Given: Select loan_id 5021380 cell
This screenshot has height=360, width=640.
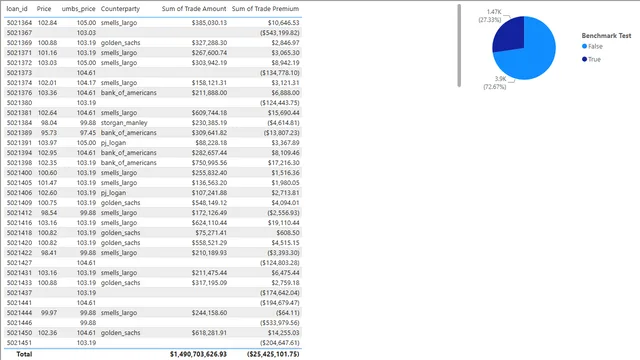Looking at the screenshot, I should pyautogui.click(x=19, y=103).
